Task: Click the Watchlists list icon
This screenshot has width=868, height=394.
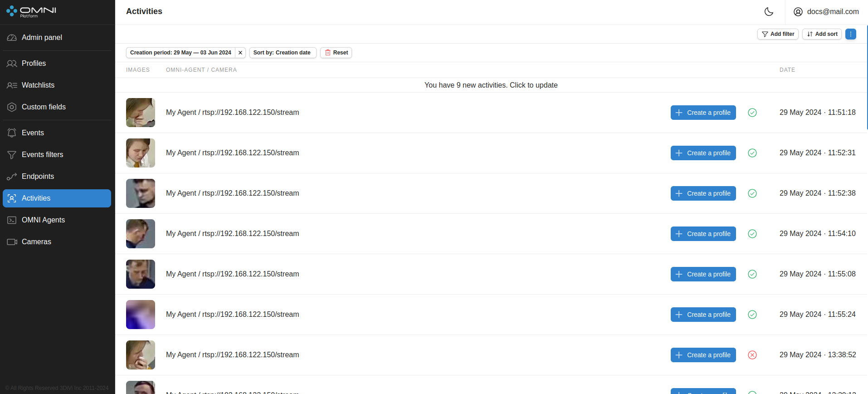Action: pyautogui.click(x=12, y=85)
